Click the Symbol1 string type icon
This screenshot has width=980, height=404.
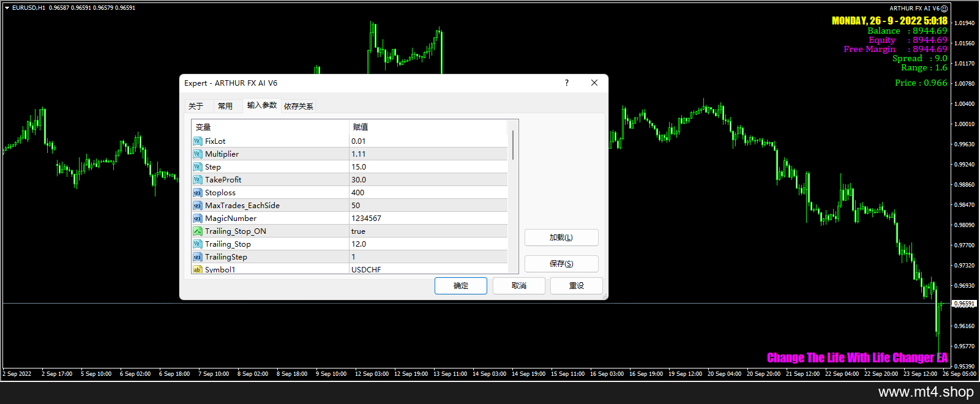point(197,269)
